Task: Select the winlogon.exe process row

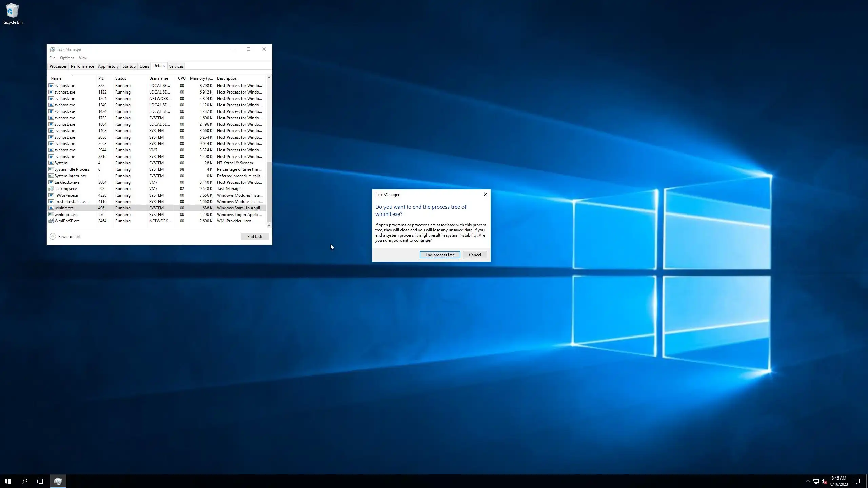Action: pos(66,215)
